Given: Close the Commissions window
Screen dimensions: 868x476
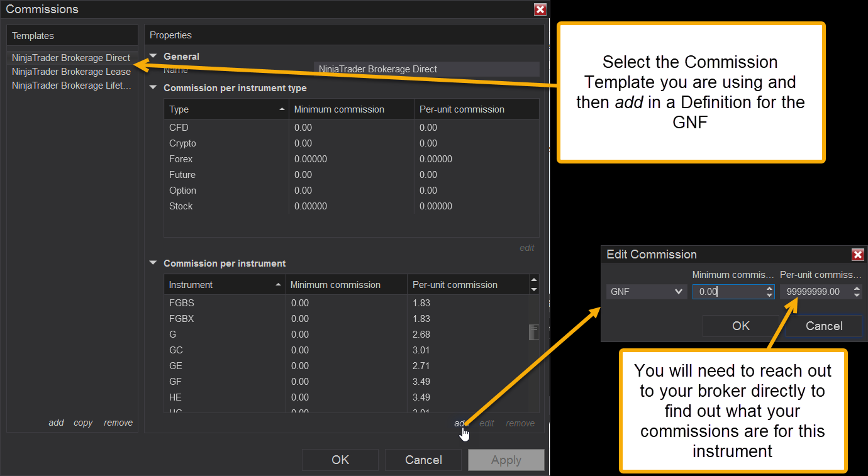Looking at the screenshot, I should tap(540, 9).
